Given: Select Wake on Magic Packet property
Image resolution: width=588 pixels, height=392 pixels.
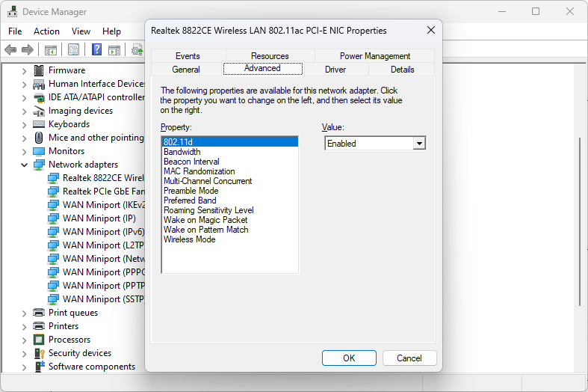Looking at the screenshot, I should tap(205, 220).
